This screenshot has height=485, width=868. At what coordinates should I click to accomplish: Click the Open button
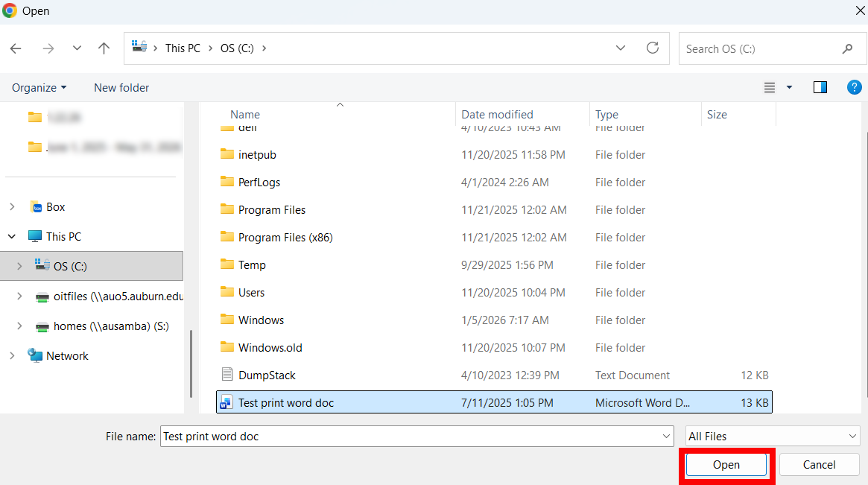726,465
